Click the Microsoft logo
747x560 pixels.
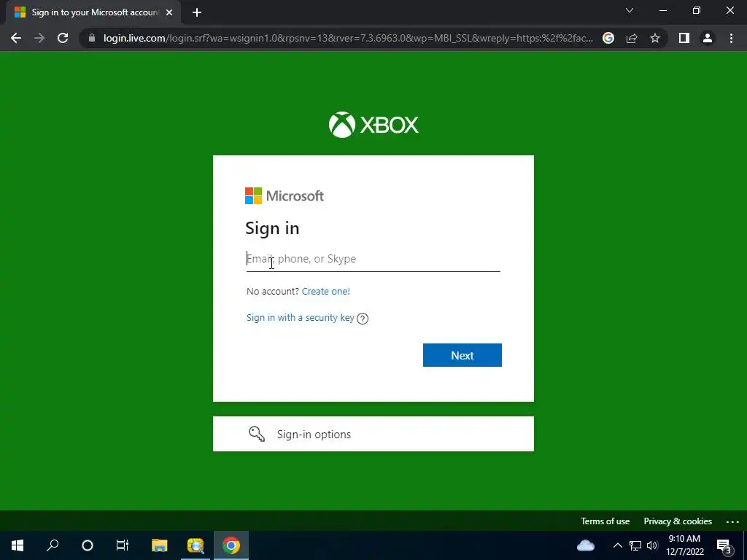(x=285, y=195)
